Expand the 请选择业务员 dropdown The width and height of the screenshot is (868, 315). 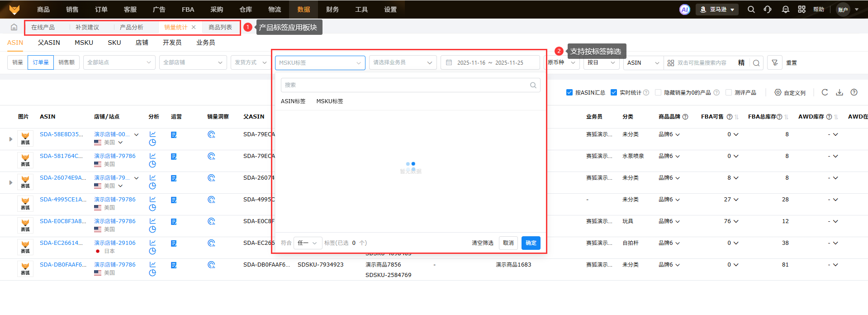click(403, 62)
